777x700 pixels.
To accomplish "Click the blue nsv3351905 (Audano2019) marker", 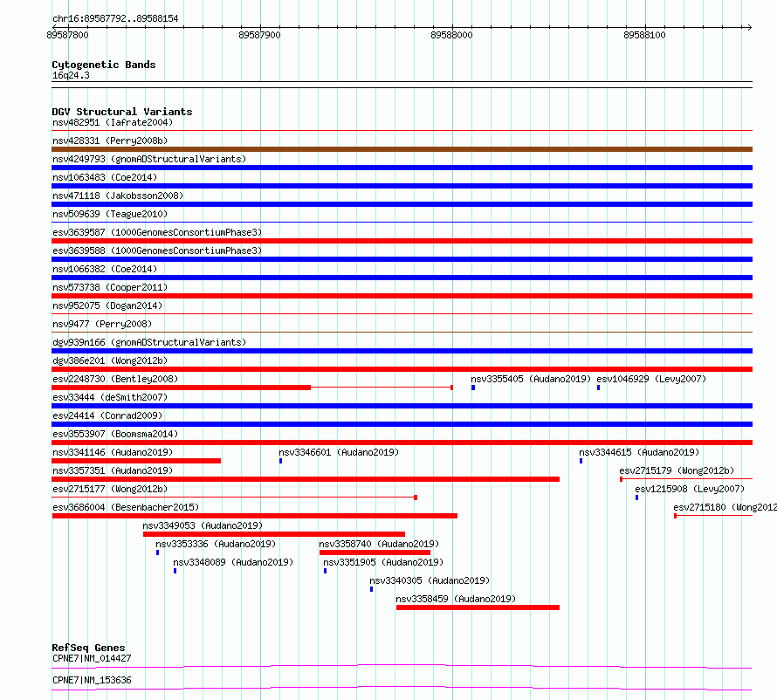I will pyautogui.click(x=325, y=571).
